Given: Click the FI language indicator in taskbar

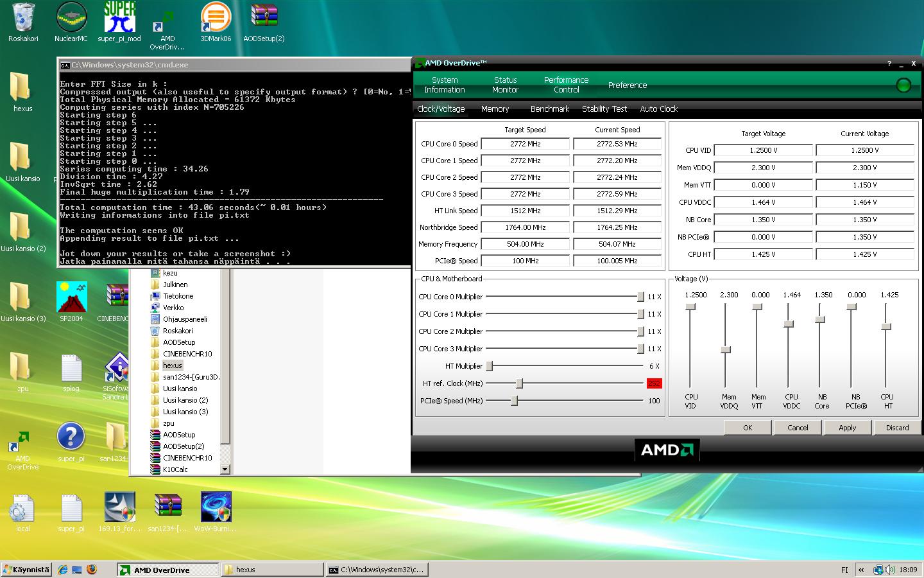Looking at the screenshot, I should [844, 570].
